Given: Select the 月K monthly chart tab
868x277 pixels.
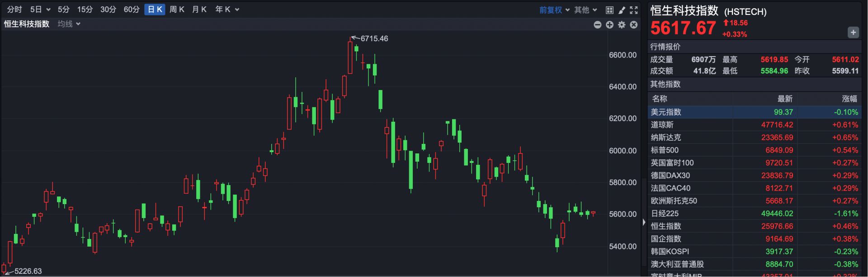Looking at the screenshot, I should [x=199, y=10].
